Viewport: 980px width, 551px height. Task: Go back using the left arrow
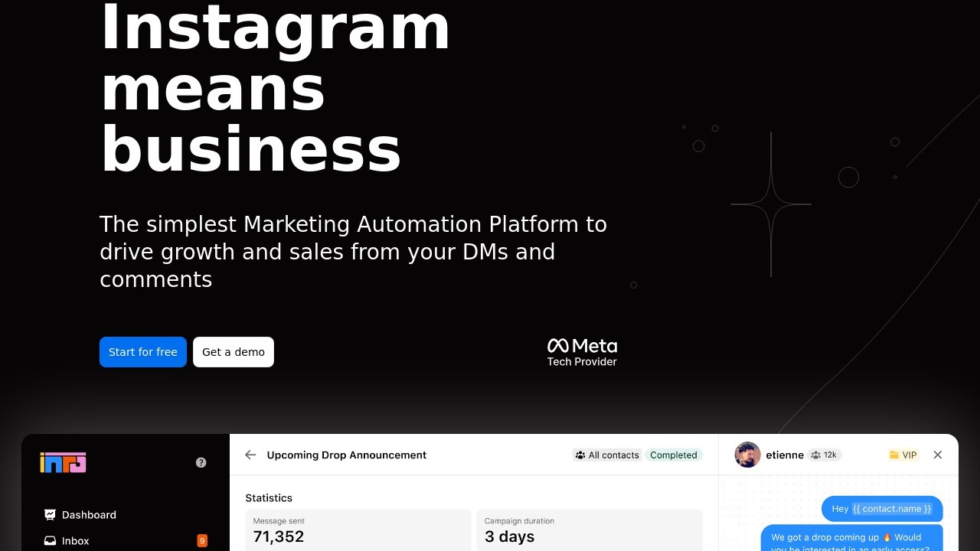click(250, 455)
